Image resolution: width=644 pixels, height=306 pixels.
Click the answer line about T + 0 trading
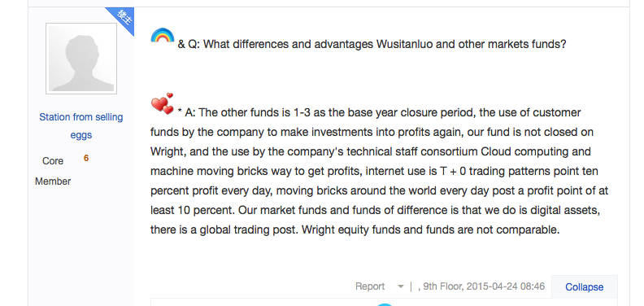[x=374, y=171]
